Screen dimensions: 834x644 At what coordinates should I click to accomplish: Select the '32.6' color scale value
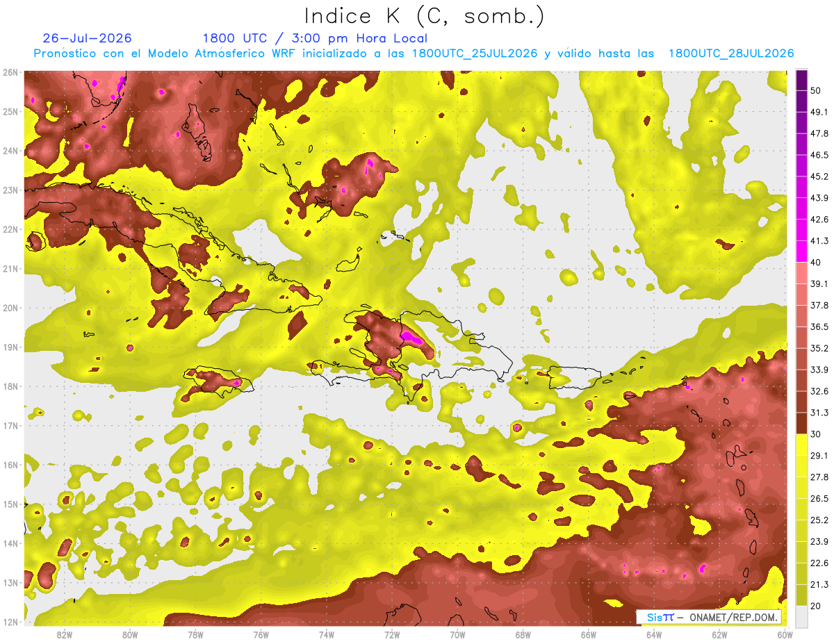819,391
